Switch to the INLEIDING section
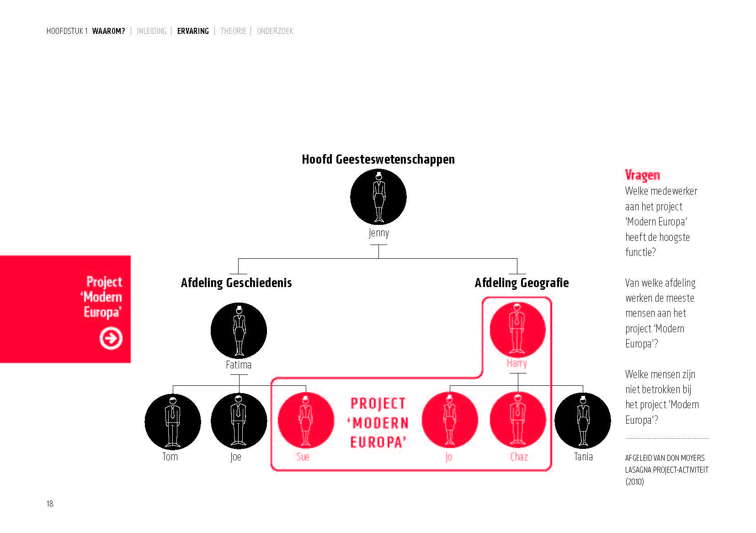Screen dimensions: 756x533 pyautogui.click(x=151, y=31)
